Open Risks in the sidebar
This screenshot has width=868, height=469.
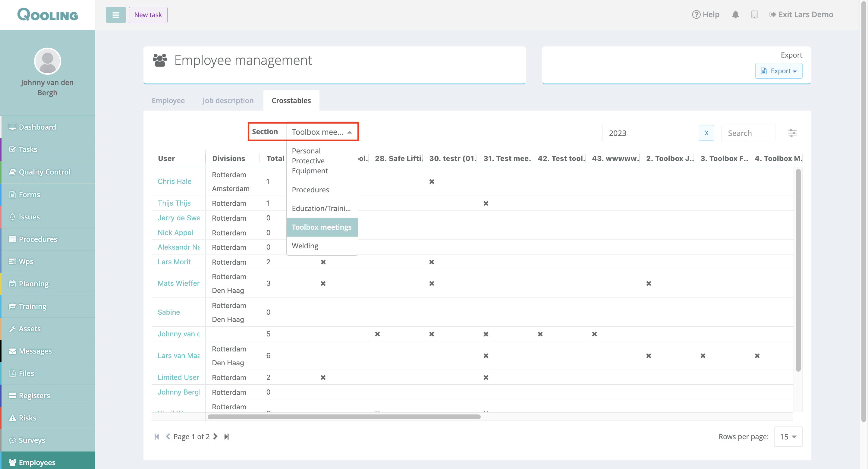pyautogui.click(x=27, y=418)
